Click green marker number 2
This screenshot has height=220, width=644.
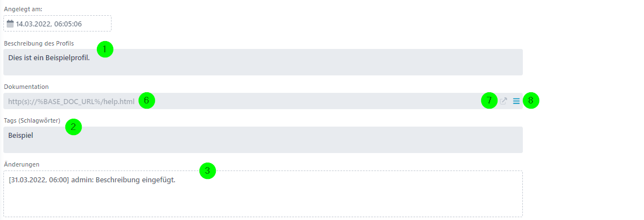pos(73,127)
